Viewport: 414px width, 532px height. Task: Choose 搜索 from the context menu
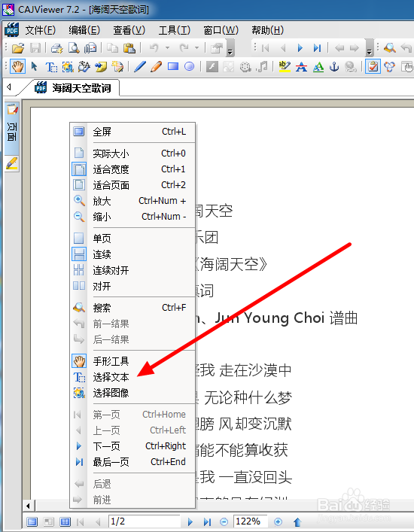click(132, 308)
